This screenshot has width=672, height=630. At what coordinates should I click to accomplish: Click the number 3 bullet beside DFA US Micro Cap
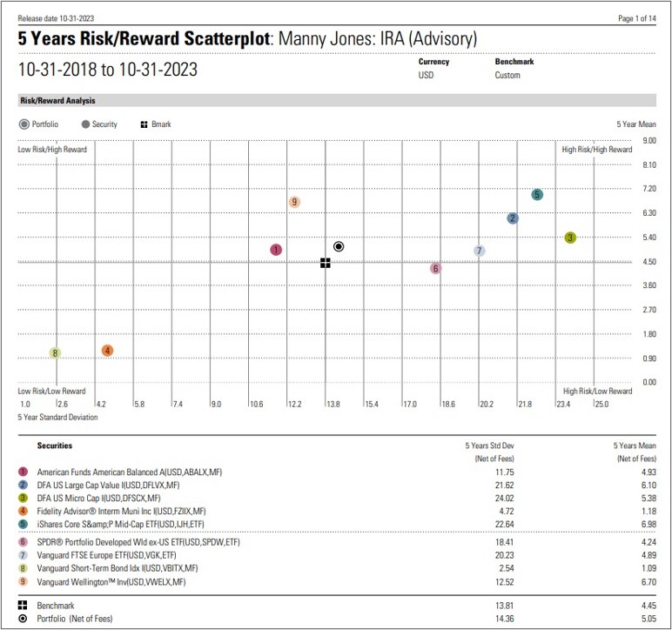24,498
